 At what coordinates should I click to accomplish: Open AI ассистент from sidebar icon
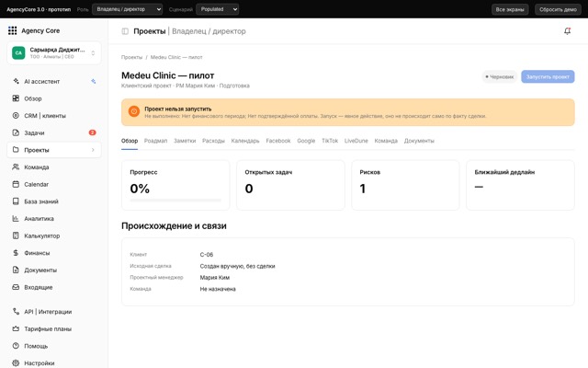click(x=16, y=81)
